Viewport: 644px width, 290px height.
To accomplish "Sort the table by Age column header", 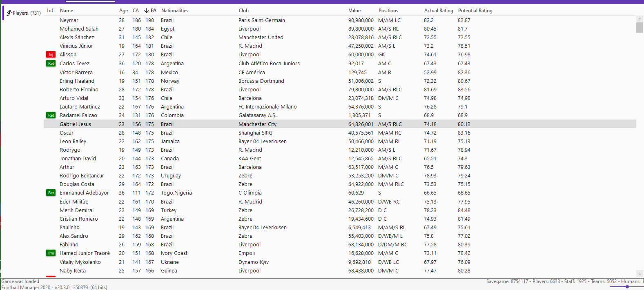I will [123, 11].
